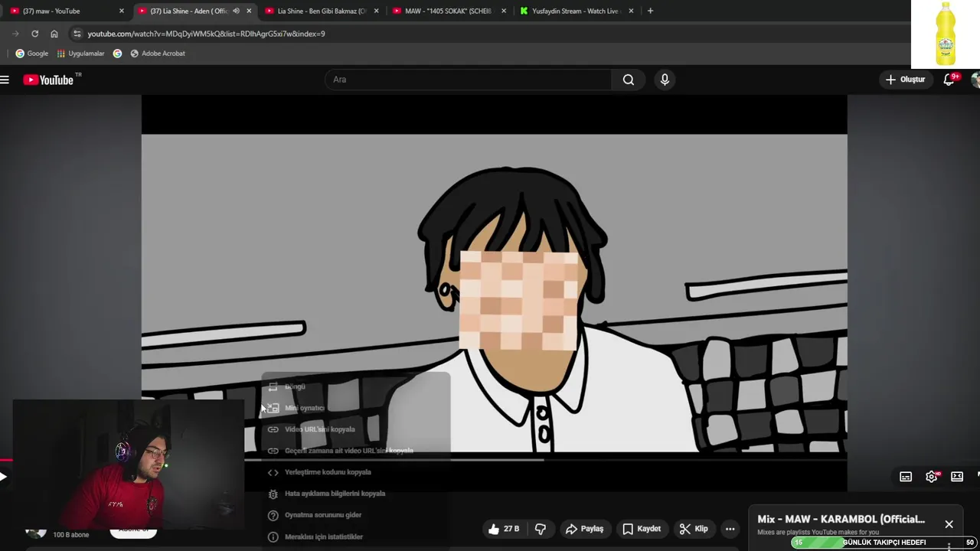980x551 pixels.
Task: Open the Mix - MAW - KARAMBOL playlist title
Action: tap(841, 519)
